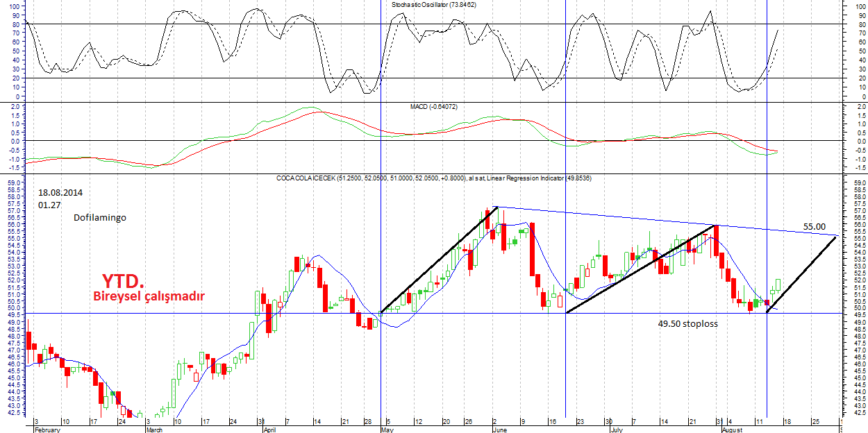Click the tall red candle after June 9
The image size is (868, 433).
click(531, 248)
